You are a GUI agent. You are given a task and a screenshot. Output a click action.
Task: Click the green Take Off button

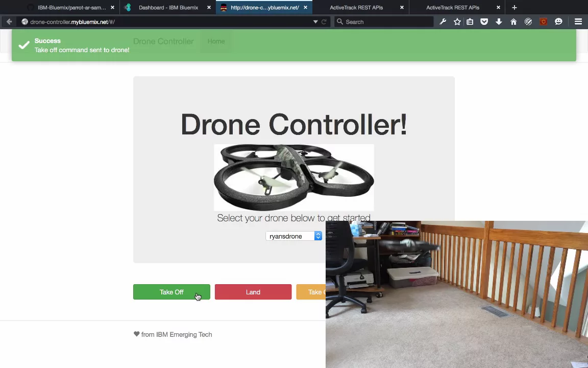(171, 292)
